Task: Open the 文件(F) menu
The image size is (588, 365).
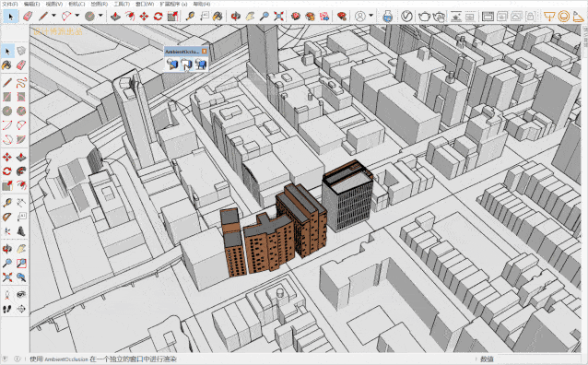Action: pyautogui.click(x=10, y=4)
